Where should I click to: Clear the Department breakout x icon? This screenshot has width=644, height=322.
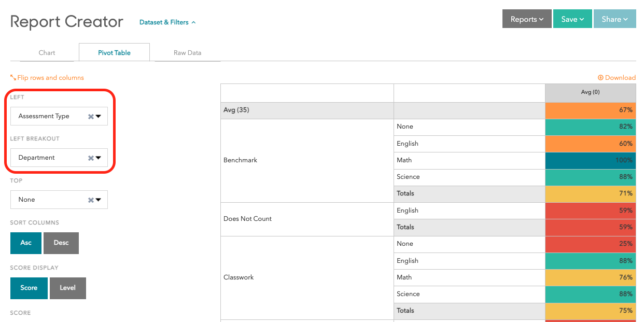click(x=91, y=158)
